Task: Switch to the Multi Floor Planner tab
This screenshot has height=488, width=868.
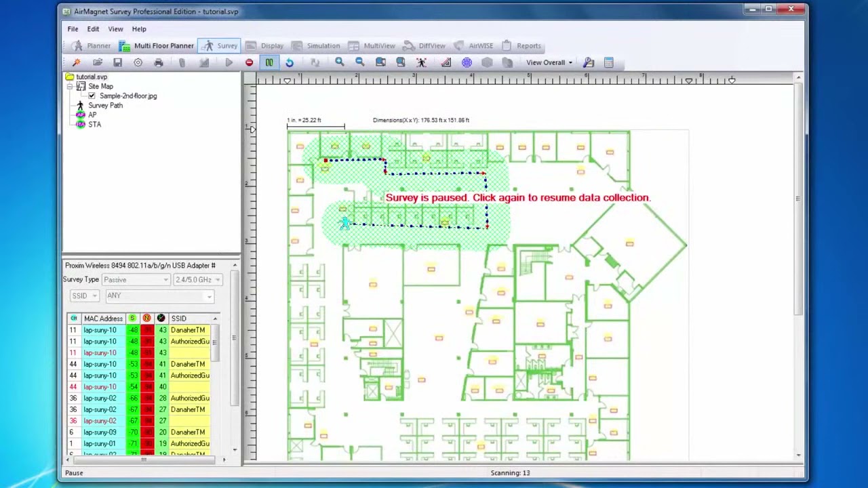Action: 157,45
